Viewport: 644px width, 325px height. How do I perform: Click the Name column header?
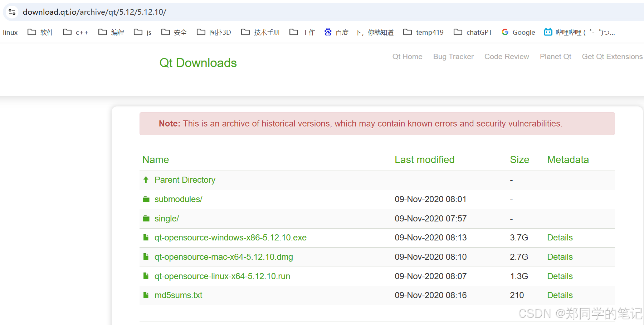point(156,160)
